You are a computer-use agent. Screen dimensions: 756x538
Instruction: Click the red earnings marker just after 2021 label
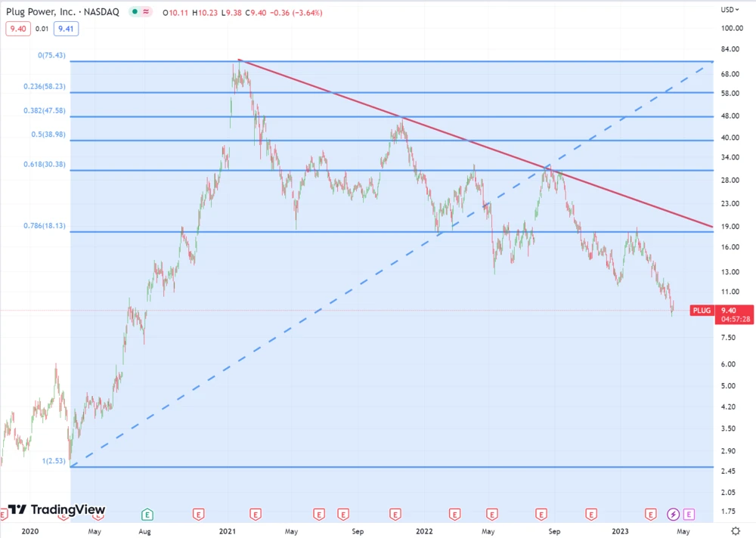pyautogui.click(x=256, y=515)
